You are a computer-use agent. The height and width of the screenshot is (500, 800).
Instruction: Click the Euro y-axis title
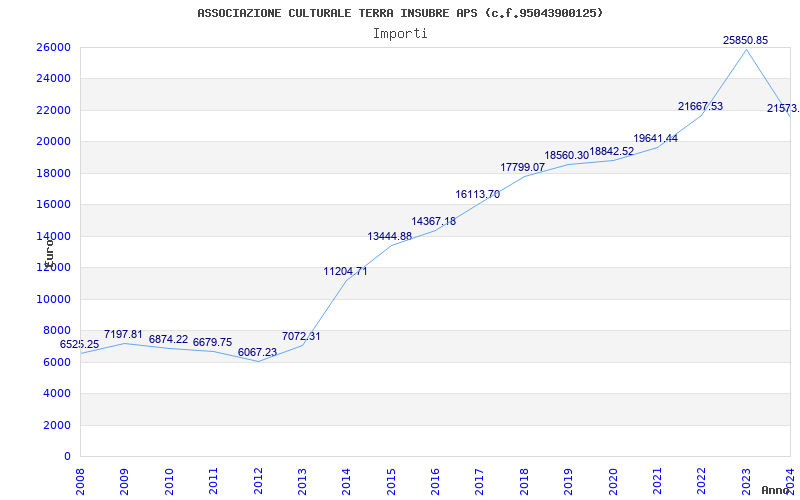49,253
